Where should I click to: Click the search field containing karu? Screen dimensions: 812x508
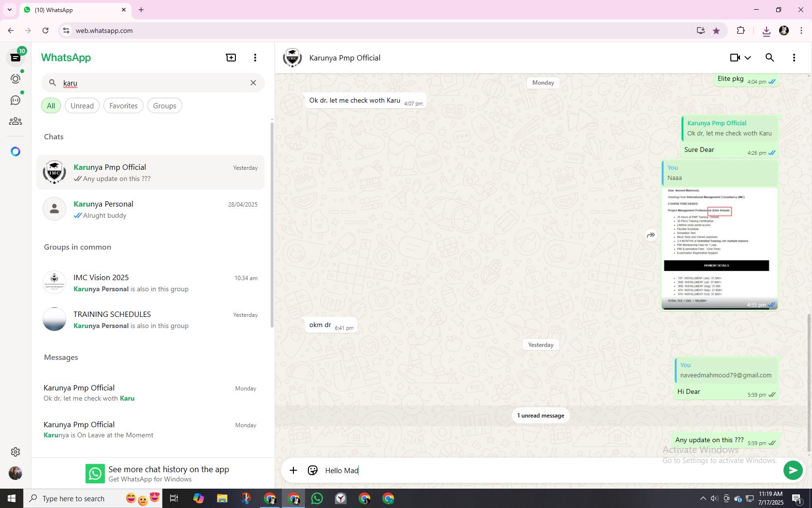click(153, 83)
